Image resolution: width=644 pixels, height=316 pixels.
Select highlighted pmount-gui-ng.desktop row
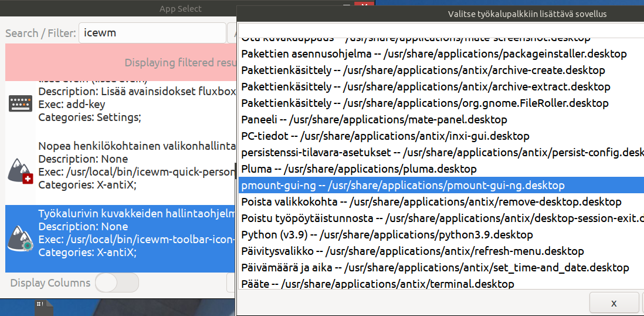coord(441,186)
